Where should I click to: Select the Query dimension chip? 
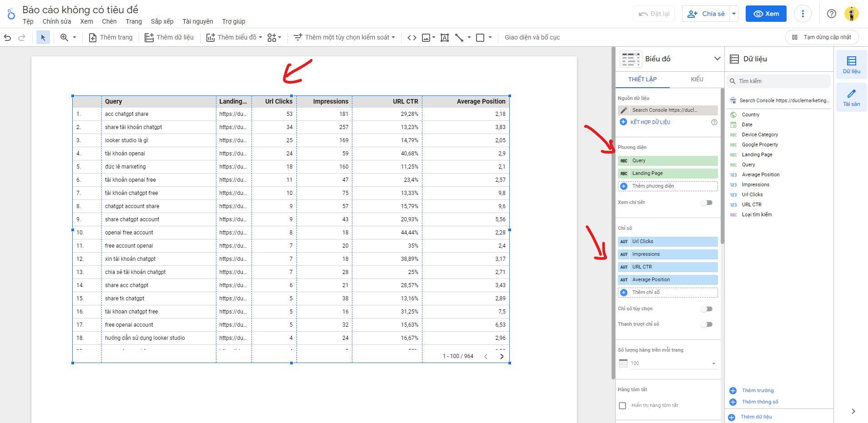pyautogui.click(x=668, y=160)
